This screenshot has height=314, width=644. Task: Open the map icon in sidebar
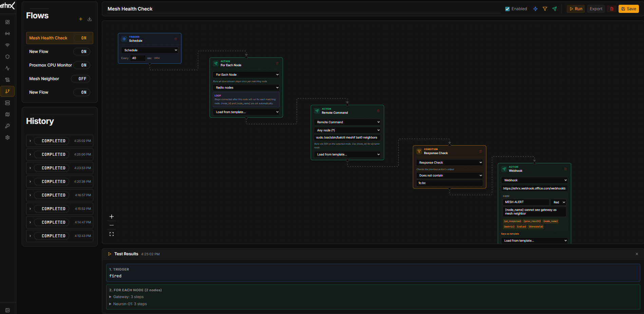[x=7, y=114]
